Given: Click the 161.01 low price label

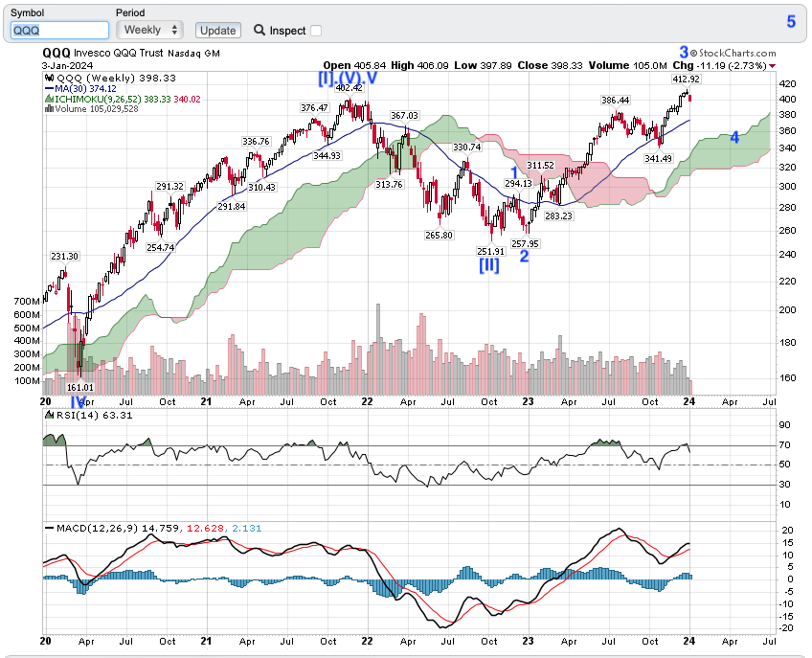Looking at the screenshot, I should [x=80, y=387].
